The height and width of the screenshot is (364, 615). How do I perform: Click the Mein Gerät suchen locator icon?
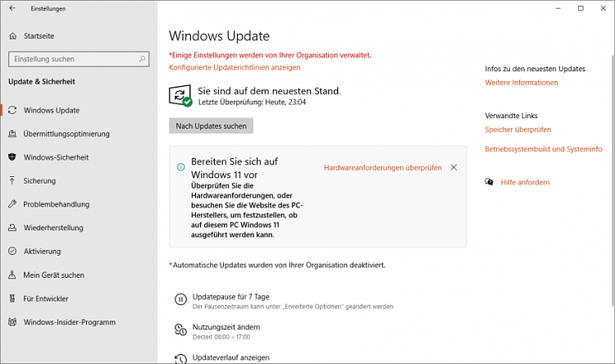(12, 275)
